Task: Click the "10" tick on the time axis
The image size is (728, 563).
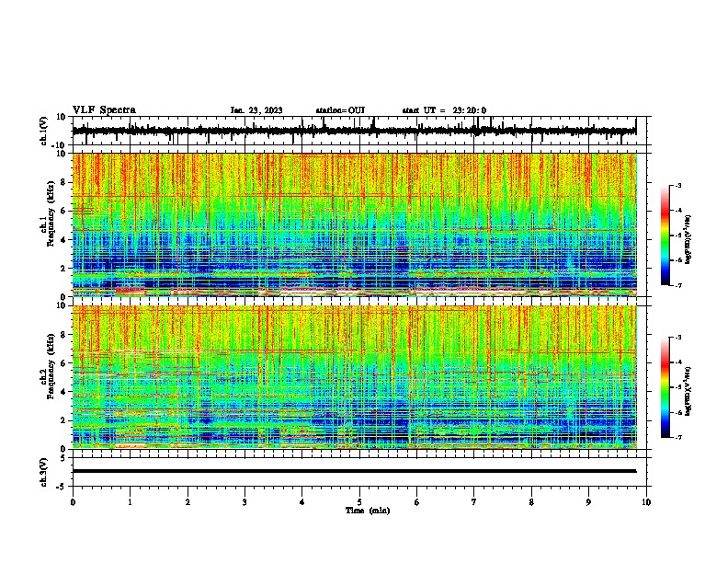Action: click(646, 502)
